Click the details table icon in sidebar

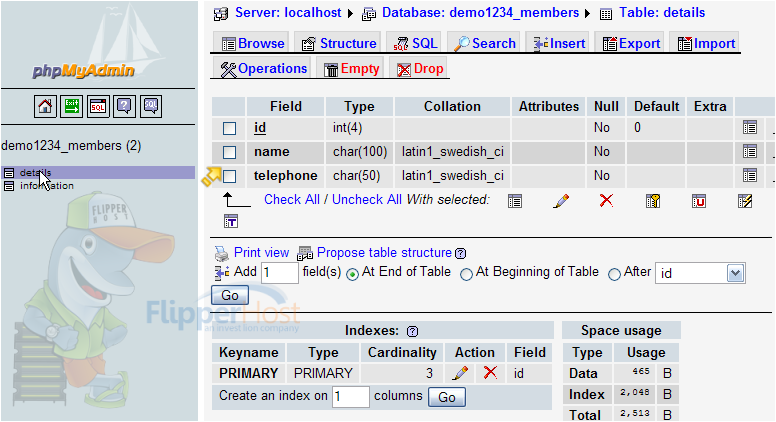[8, 173]
